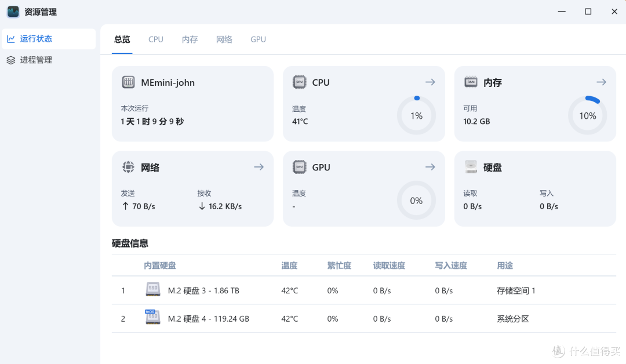Screen dimensions: 626x364
Task: Click the MEmini-john device icon
Action: tap(128, 82)
